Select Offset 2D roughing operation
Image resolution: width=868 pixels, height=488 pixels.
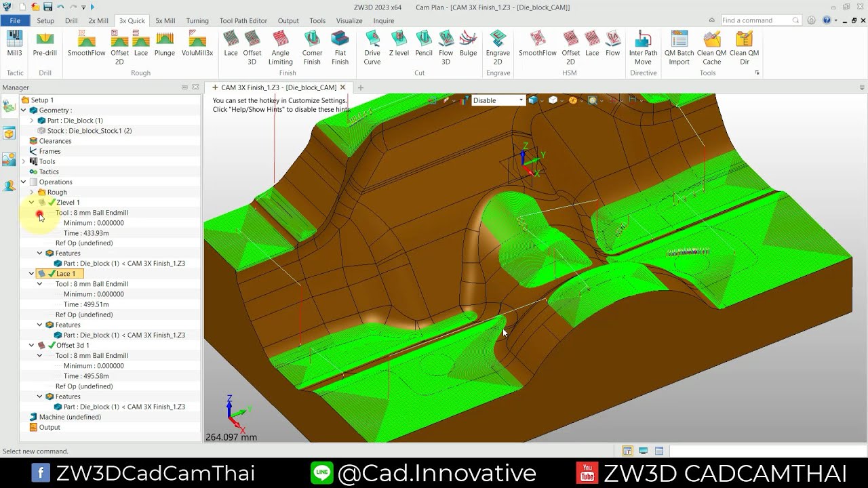click(119, 47)
